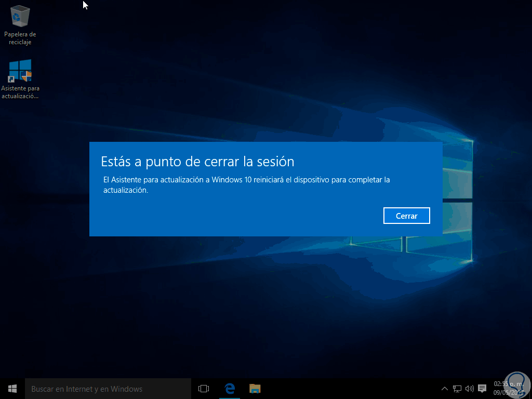Show hidden system tray icons

(x=445, y=389)
